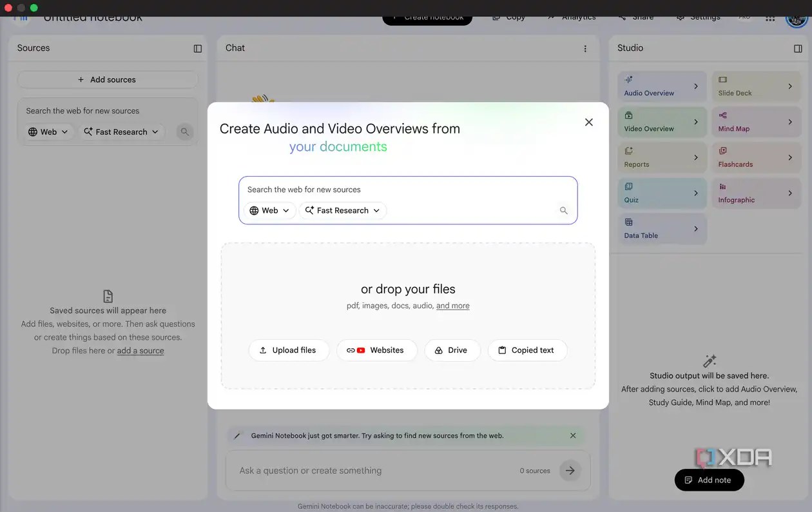The width and height of the screenshot is (812, 512).
Task: Expand the Mind Map chevron
Action: point(790,122)
